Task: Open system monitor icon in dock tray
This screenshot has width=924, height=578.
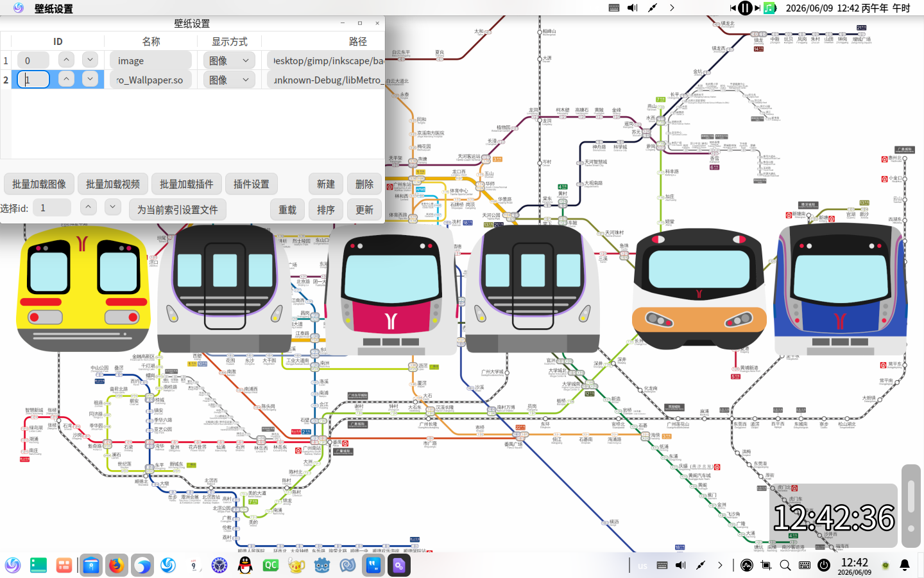Action: [747, 565]
